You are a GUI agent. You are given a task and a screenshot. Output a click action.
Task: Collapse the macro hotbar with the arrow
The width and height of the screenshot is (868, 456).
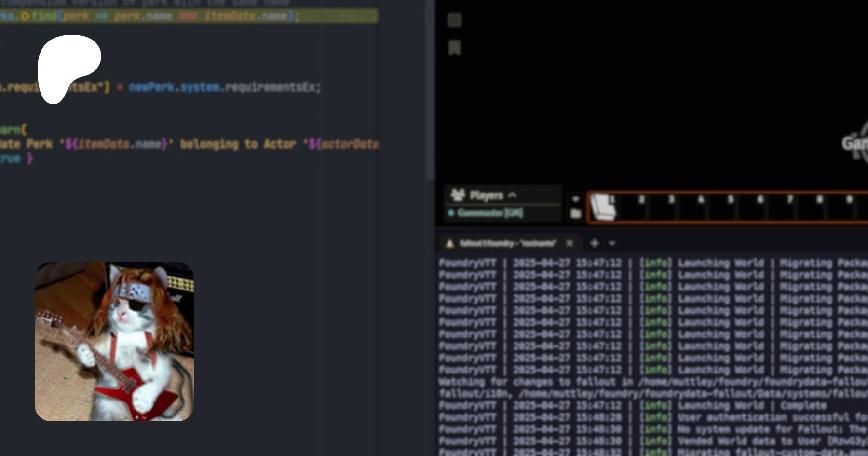pyautogui.click(x=575, y=199)
